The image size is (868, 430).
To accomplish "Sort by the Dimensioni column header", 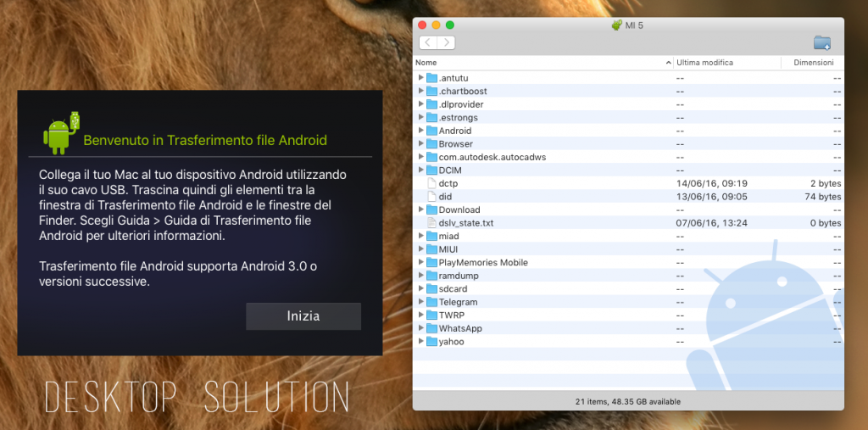I will tap(813, 63).
